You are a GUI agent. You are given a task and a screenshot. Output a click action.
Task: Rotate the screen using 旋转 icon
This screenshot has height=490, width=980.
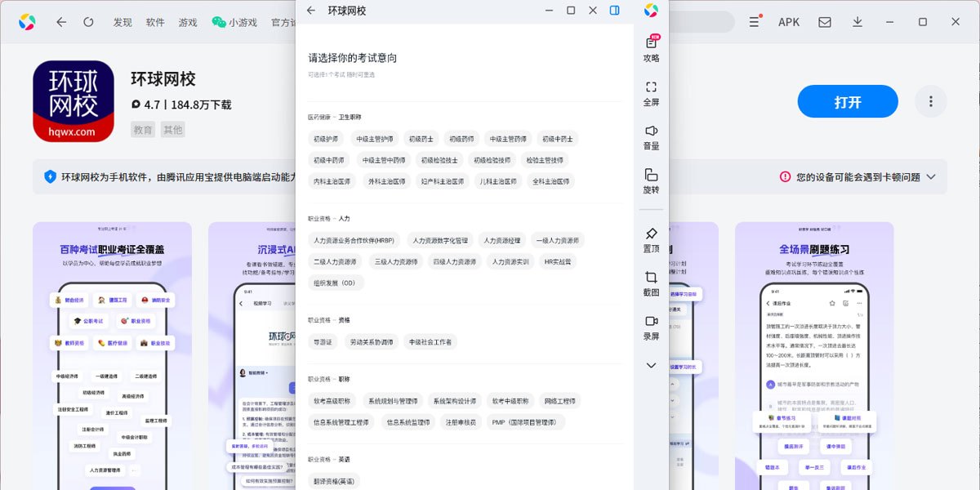tap(651, 180)
